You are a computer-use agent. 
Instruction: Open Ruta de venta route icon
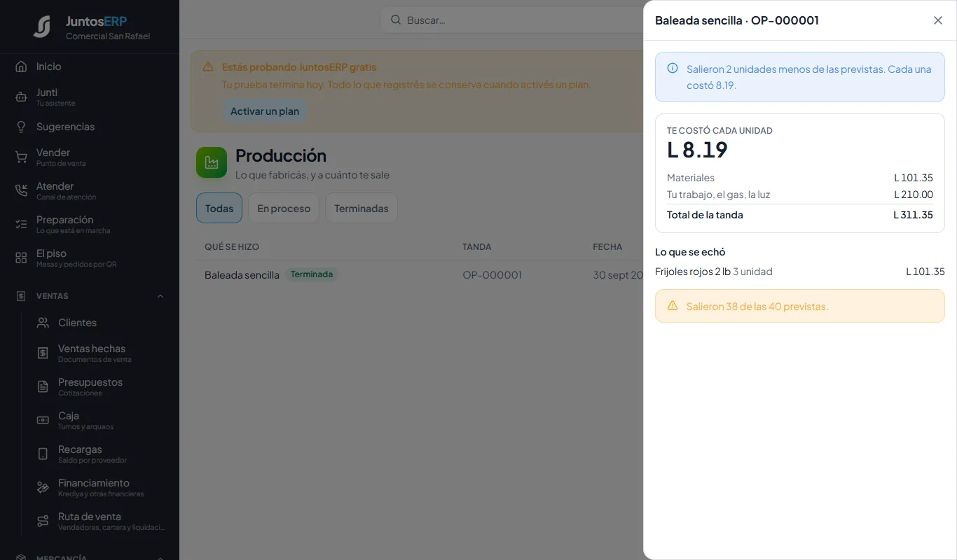(x=43, y=521)
